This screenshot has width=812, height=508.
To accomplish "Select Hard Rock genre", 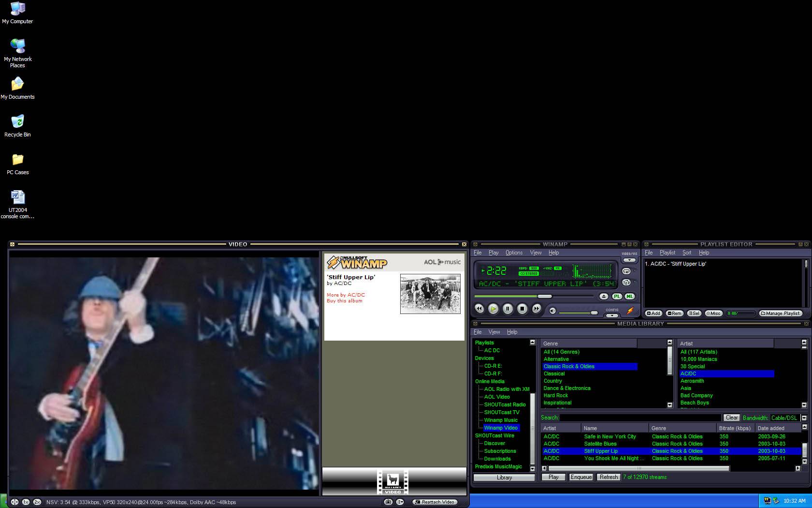I will coord(556,395).
